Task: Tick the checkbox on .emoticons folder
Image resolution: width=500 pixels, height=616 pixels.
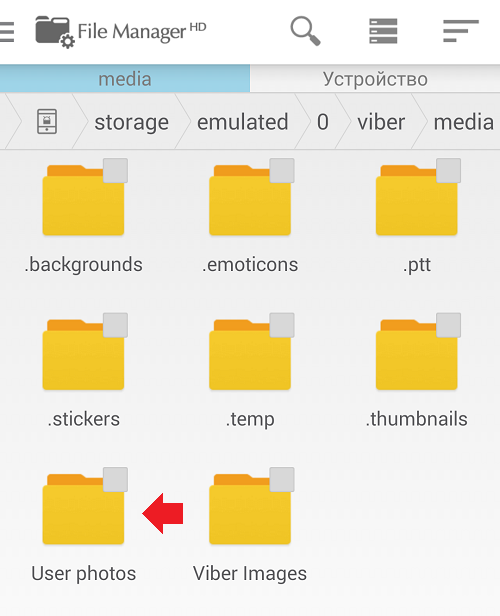Action: tap(282, 170)
